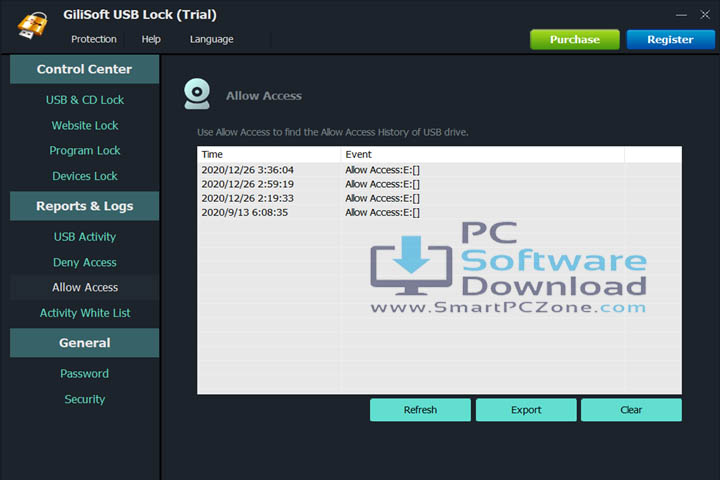
Task: Clear the Allow Access log
Action: (631, 410)
